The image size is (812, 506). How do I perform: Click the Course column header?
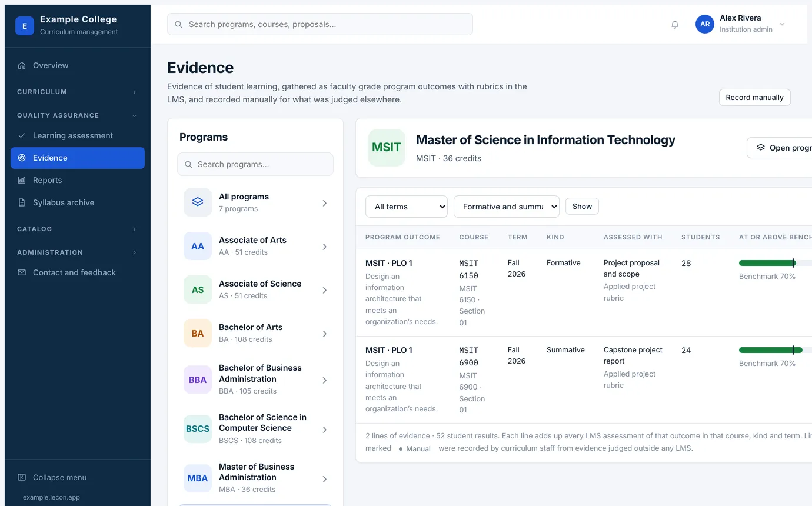[474, 237]
